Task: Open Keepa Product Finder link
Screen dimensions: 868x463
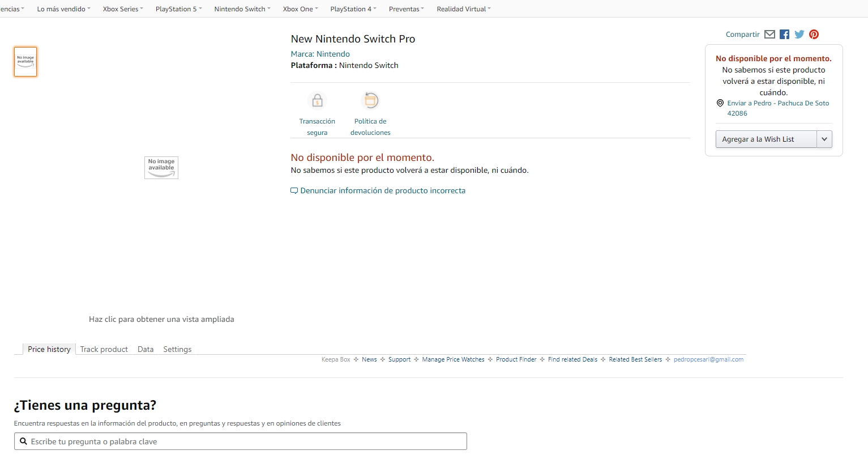Action: [x=516, y=359]
